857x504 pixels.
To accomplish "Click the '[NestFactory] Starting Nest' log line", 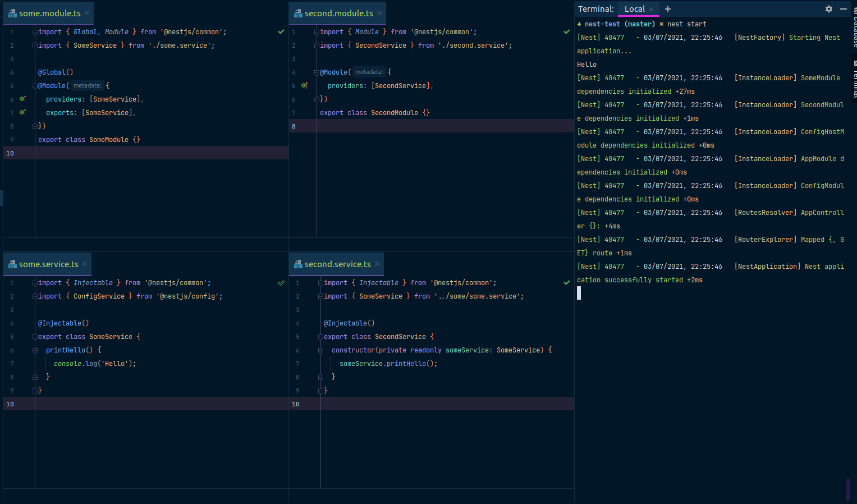I will tap(787, 38).
